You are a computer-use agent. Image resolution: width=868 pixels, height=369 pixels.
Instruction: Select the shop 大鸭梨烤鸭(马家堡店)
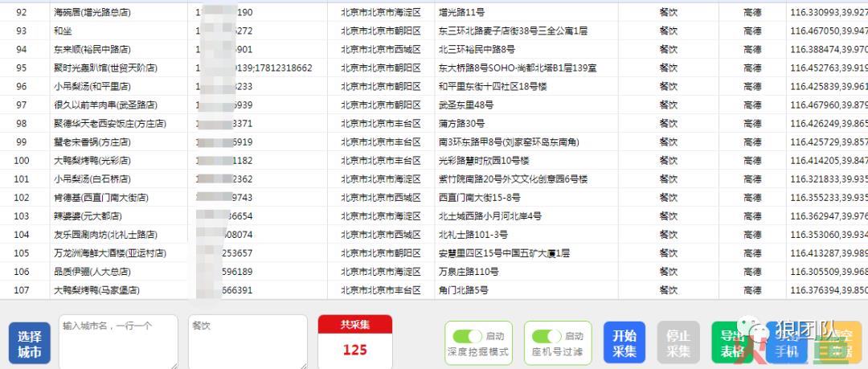pyautogui.click(x=96, y=290)
